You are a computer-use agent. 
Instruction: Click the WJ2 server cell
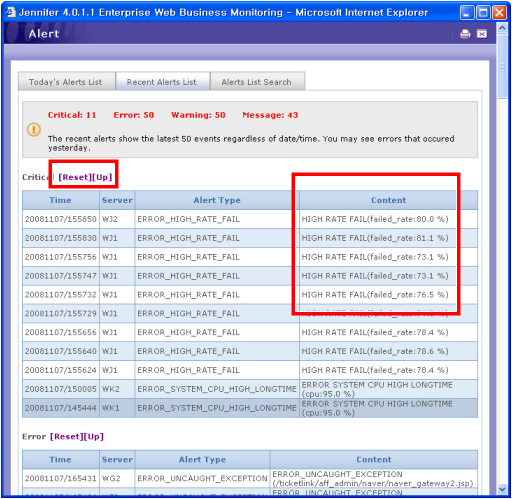(x=117, y=219)
